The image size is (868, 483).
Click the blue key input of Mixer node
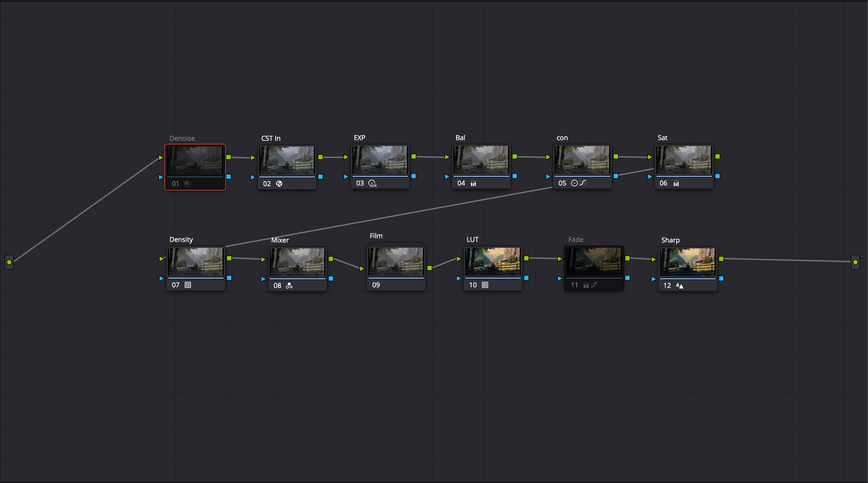[x=263, y=279]
